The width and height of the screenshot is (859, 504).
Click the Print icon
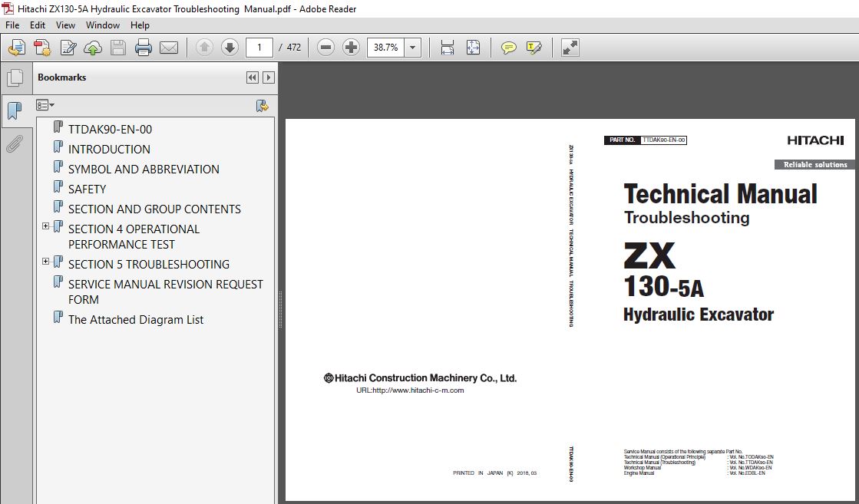(x=143, y=48)
